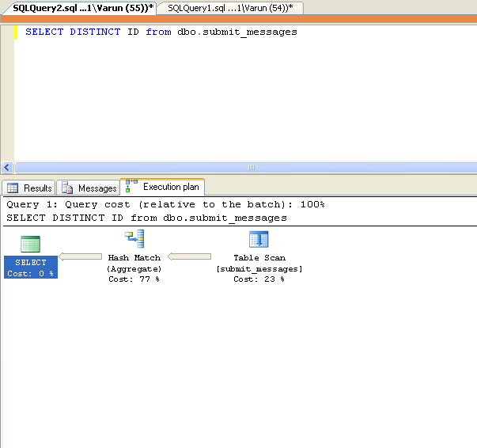Screen dimensions: 477x448
Task: Click the arrow from Table Scan to Hash Match
Action: (x=189, y=256)
